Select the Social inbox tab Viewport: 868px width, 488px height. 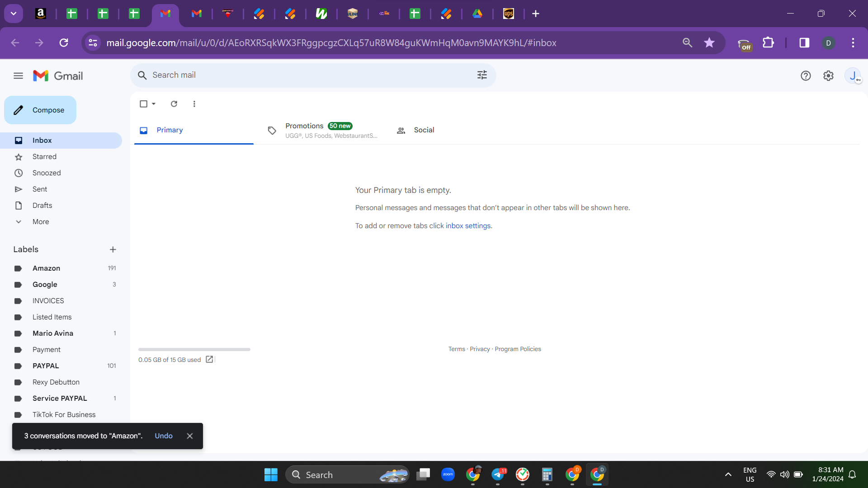451,130
